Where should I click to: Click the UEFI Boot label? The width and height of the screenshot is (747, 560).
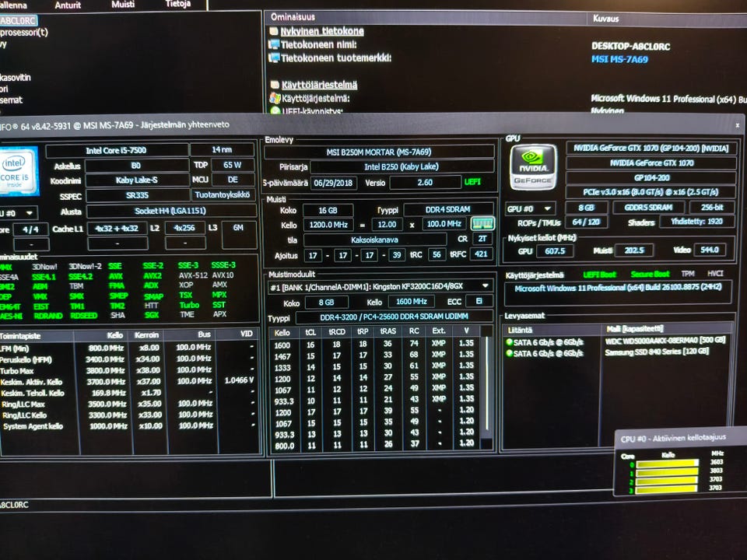point(600,275)
